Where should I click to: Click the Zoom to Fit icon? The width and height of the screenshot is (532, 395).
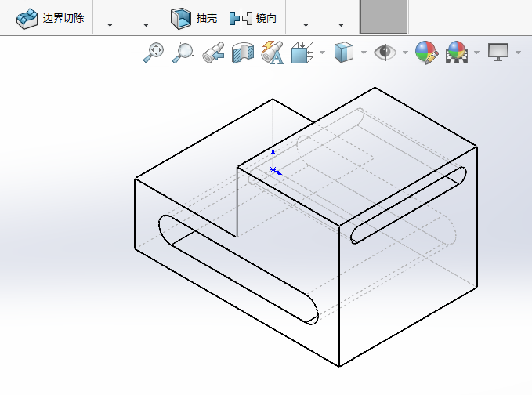[x=154, y=53]
